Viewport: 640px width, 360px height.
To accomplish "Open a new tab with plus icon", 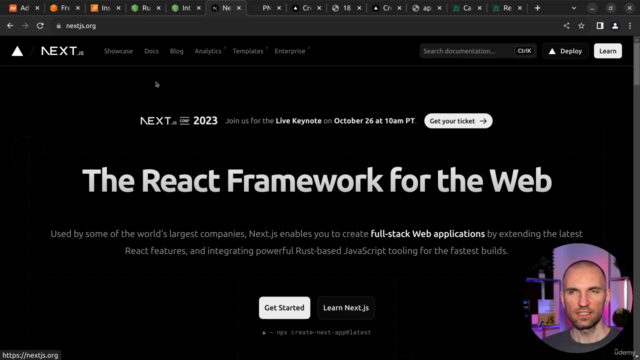I will [538, 8].
